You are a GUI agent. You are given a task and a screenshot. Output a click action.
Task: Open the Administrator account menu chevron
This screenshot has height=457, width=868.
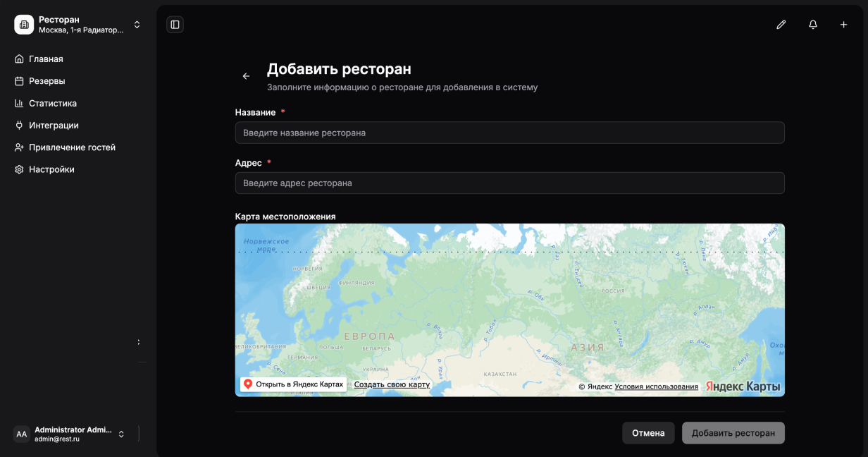point(121,434)
